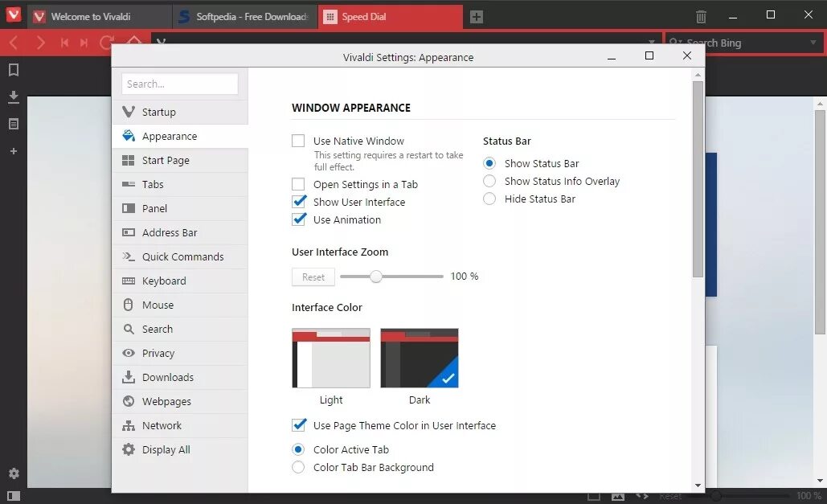Open closed tabs trash icon

pos(701,17)
